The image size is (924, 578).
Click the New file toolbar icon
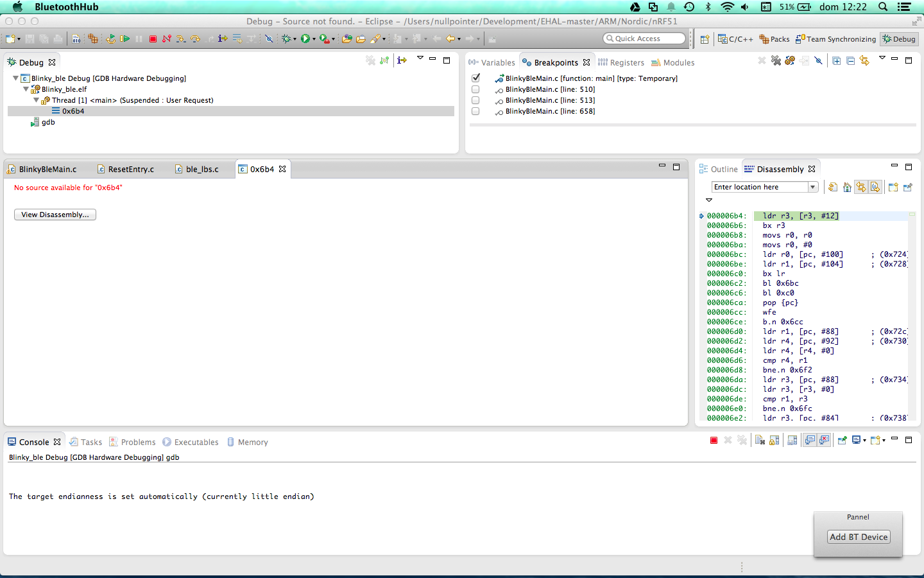(x=11, y=39)
